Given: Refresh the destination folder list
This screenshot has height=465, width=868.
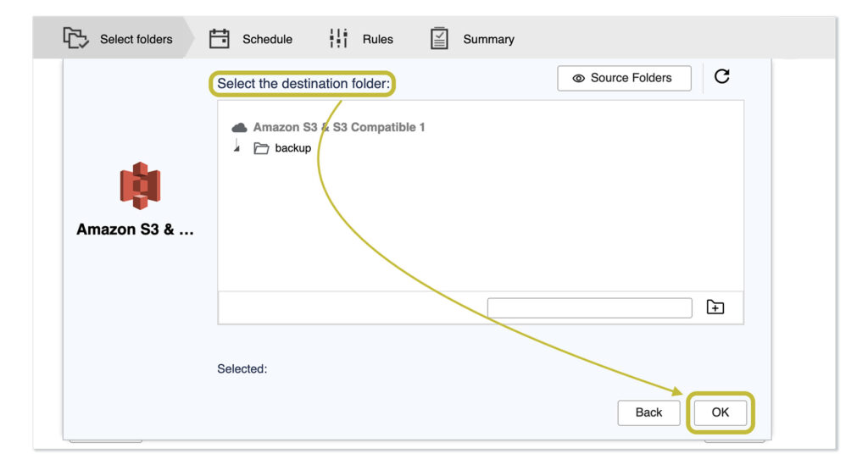Looking at the screenshot, I should pyautogui.click(x=722, y=77).
